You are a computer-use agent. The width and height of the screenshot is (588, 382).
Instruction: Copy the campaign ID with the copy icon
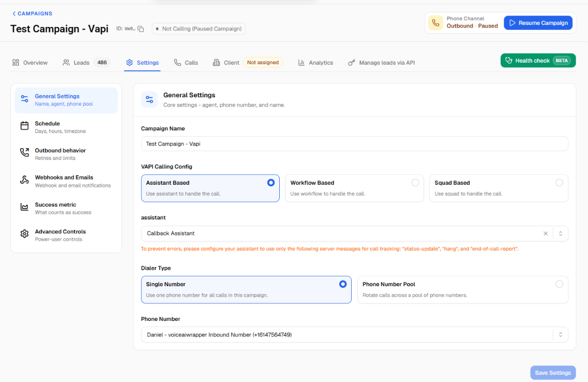(141, 29)
